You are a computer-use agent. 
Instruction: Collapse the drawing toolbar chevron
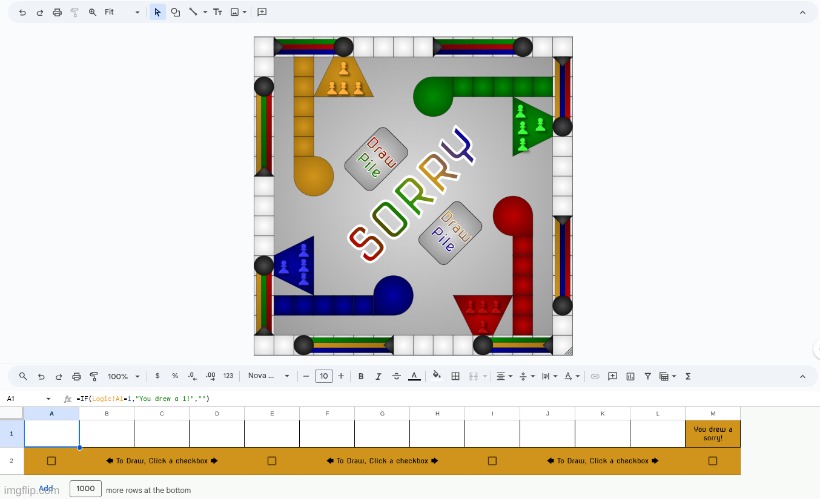[x=803, y=13]
